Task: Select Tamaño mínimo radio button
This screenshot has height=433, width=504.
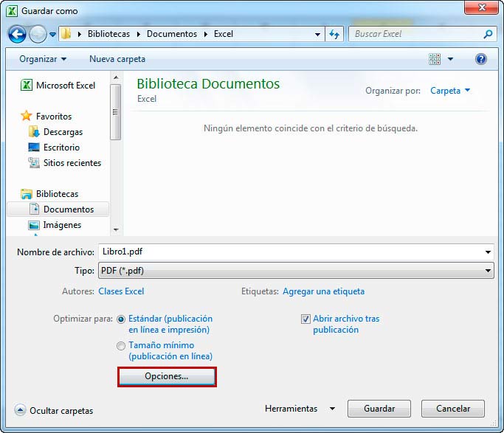Action: coord(121,346)
